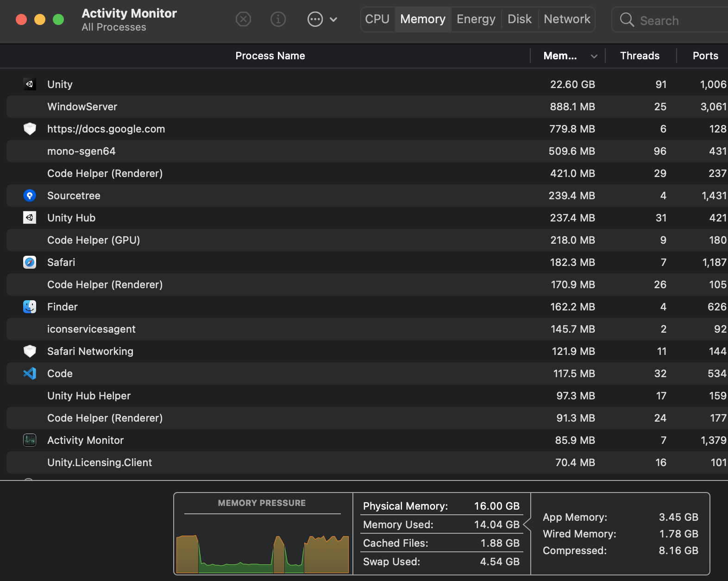Viewport: 728px width, 581px height.
Task: Select the WindowServer process row
Action: click(x=367, y=107)
